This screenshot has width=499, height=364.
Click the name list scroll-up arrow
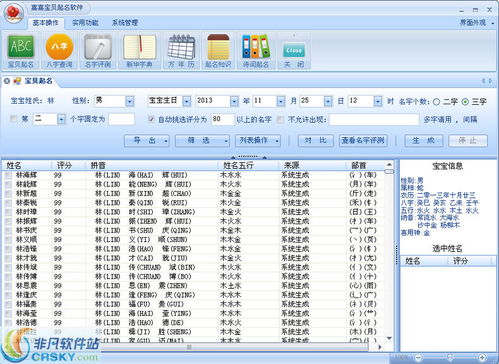(x=389, y=165)
